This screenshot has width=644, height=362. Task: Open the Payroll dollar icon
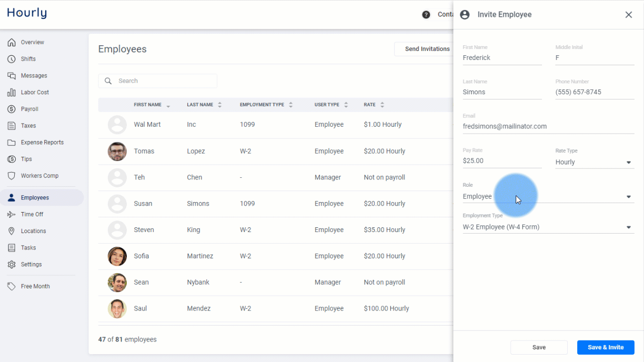pyautogui.click(x=11, y=109)
